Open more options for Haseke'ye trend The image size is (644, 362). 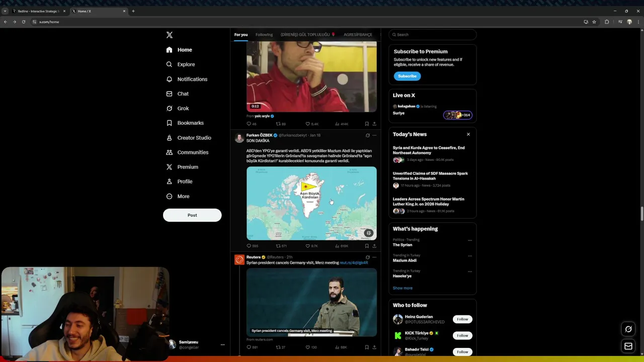(x=470, y=271)
